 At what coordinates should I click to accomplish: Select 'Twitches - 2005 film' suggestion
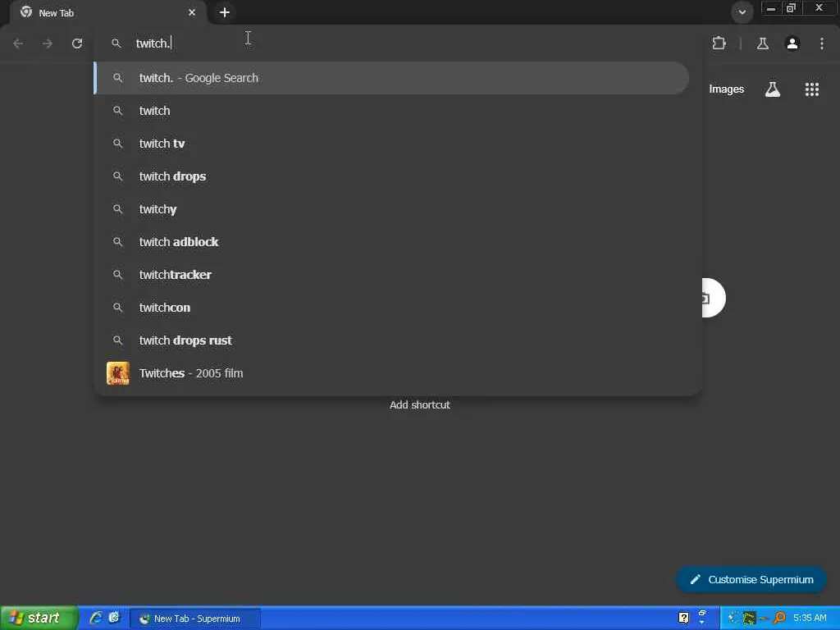pos(391,373)
